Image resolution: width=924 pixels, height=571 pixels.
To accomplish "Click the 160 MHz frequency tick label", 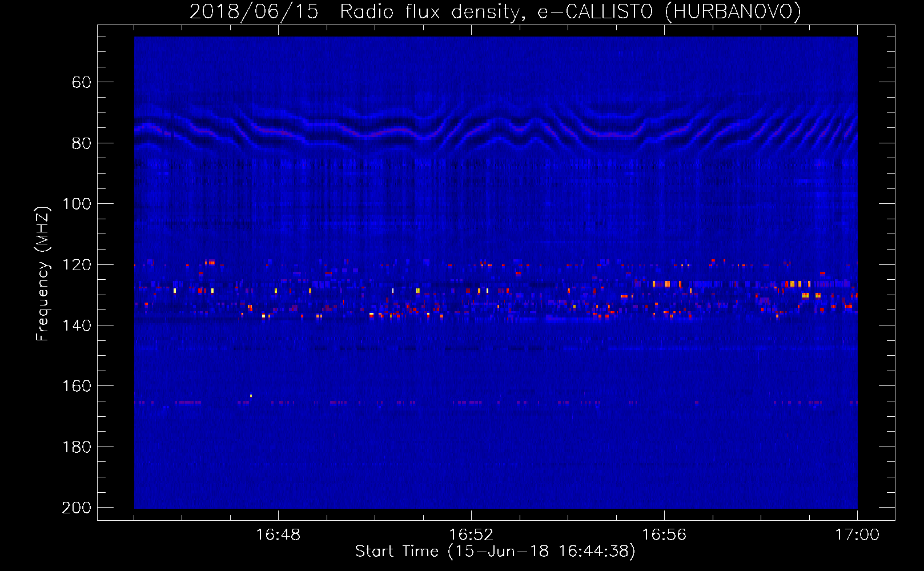I will click(x=77, y=386).
